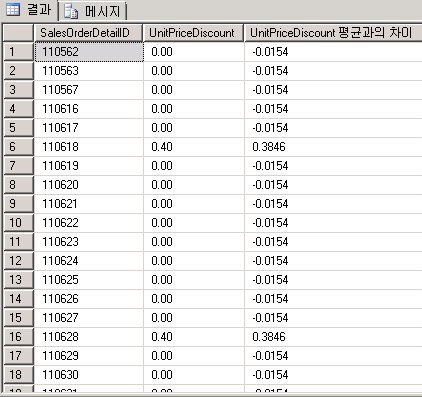Select row header 18
Image resolution: width=422 pixels, height=397 pixels.
click(19, 375)
